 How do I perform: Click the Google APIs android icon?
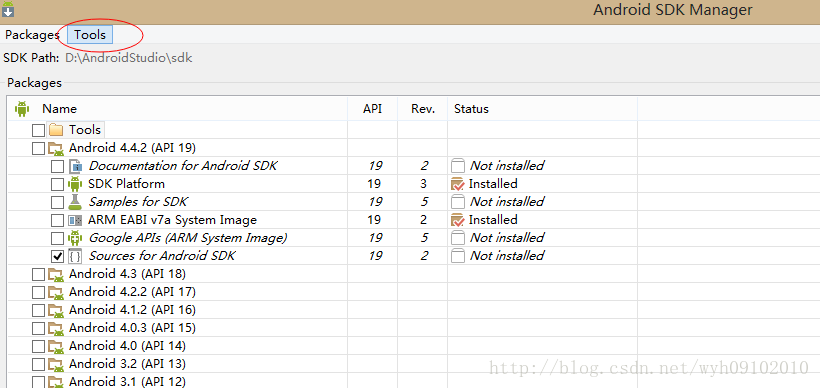click(x=75, y=238)
